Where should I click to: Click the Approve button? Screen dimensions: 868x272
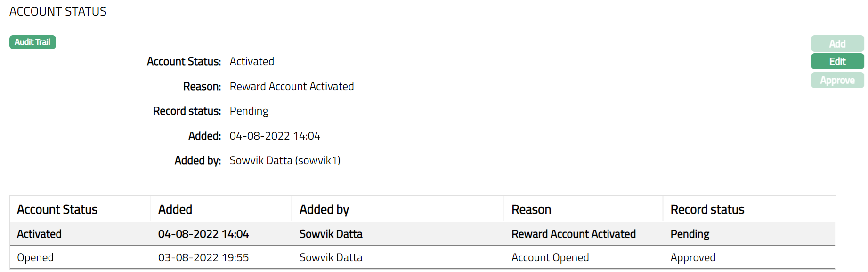point(837,81)
